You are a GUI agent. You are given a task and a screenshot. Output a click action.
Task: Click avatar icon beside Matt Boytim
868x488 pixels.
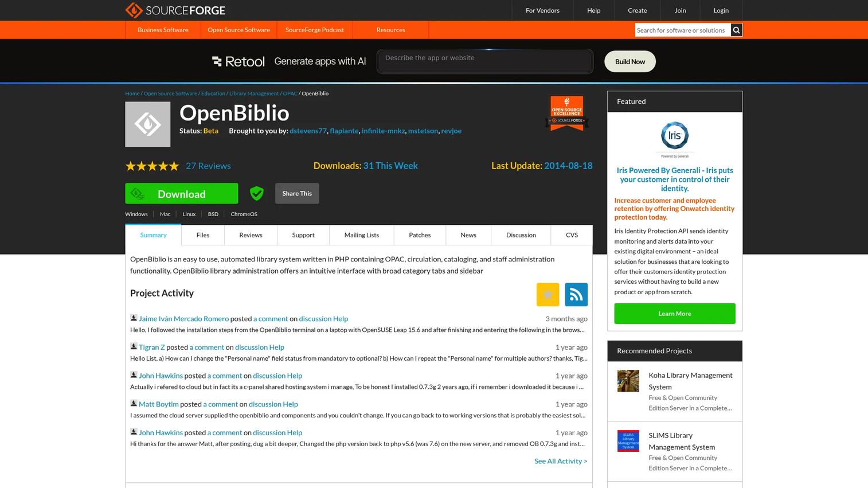tap(134, 404)
